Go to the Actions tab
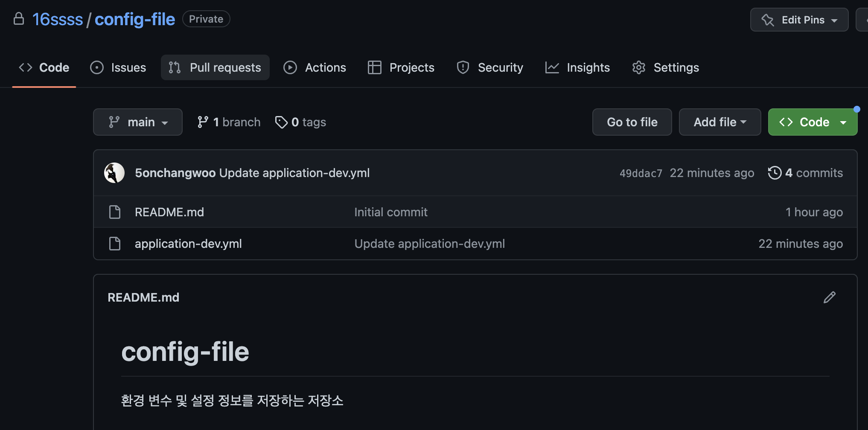This screenshot has width=868, height=430. coord(315,67)
